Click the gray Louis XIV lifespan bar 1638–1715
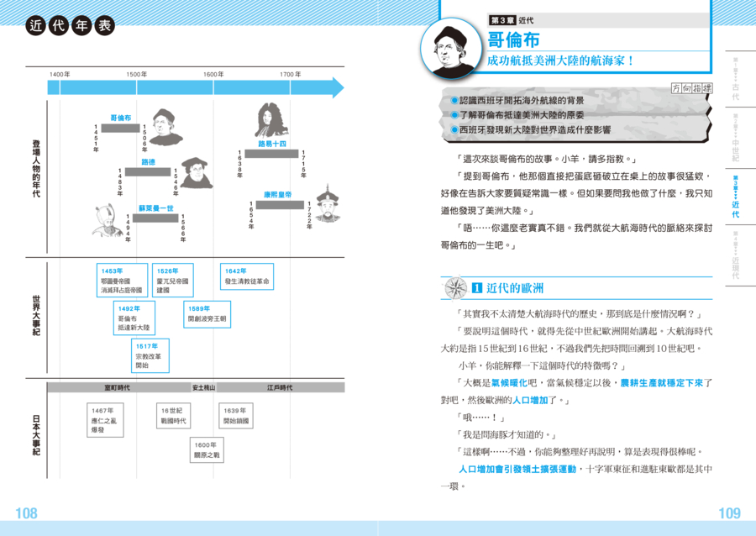 point(271,154)
